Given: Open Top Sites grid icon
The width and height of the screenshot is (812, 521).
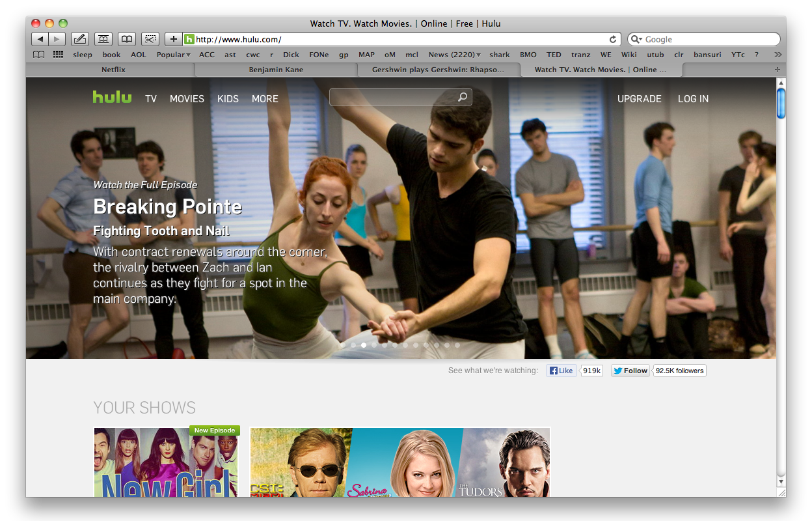Looking at the screenshot, I should click(58, 55).
